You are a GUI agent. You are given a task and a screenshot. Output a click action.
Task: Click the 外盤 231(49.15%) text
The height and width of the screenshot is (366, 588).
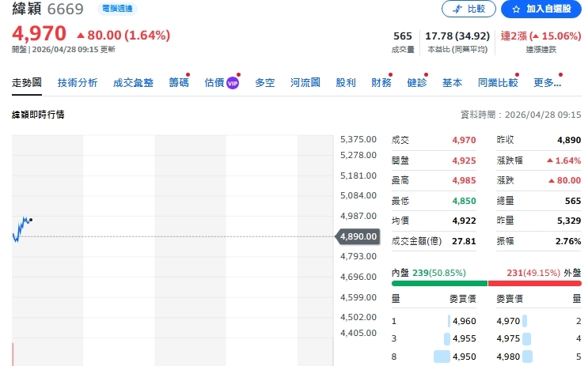click(x=544, y=273)
